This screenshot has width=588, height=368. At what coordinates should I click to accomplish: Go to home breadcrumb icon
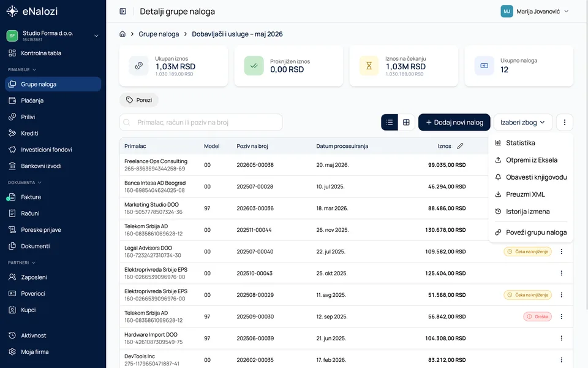tap(123, 34)
